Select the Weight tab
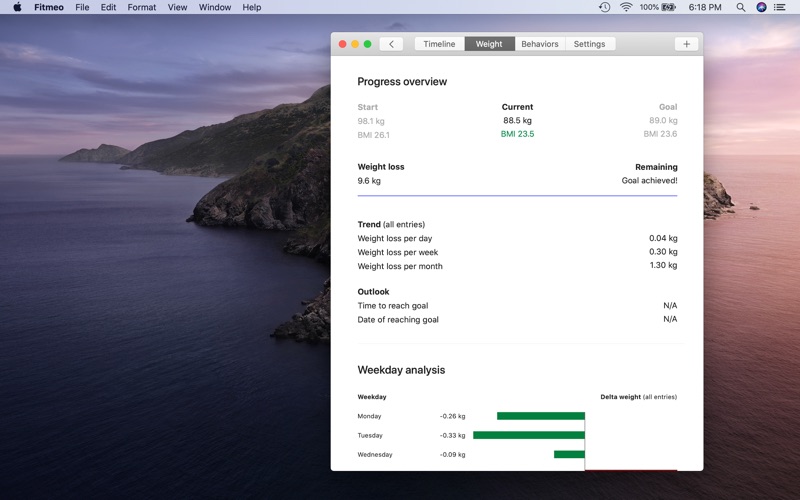The height and width of the screenshot is (500, 800). 489,44
